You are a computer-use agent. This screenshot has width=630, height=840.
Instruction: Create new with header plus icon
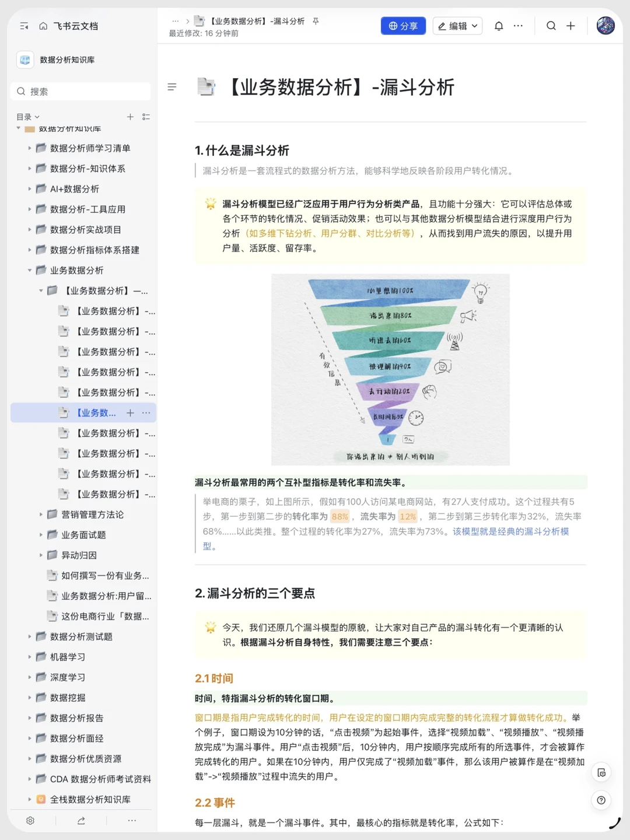570,26
